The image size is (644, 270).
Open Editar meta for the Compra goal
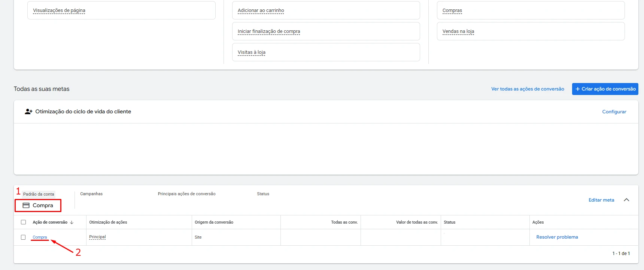click(601, 200)
